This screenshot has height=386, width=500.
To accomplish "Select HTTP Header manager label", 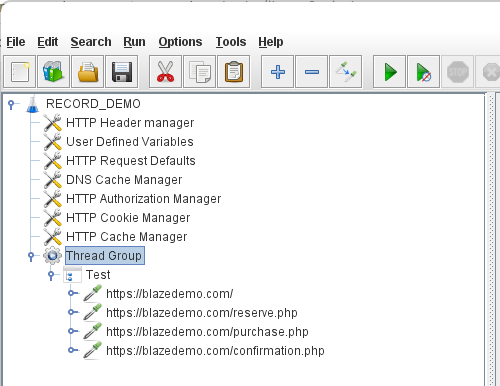I will click(x=130, y=123).
